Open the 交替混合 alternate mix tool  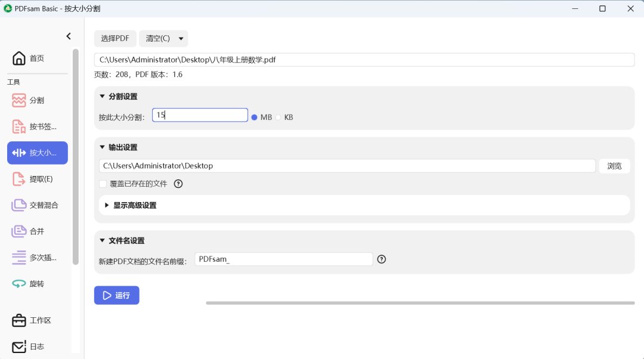tap(38, 205)
